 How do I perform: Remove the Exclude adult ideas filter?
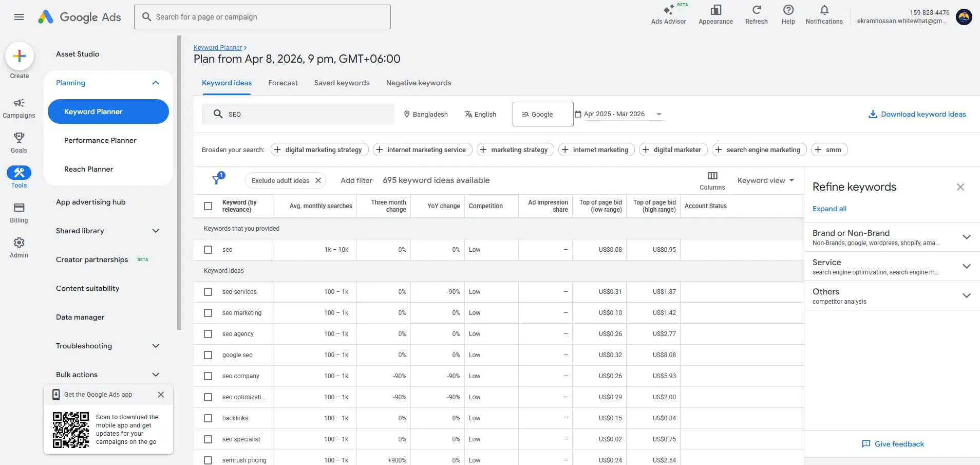coord(318,180)
